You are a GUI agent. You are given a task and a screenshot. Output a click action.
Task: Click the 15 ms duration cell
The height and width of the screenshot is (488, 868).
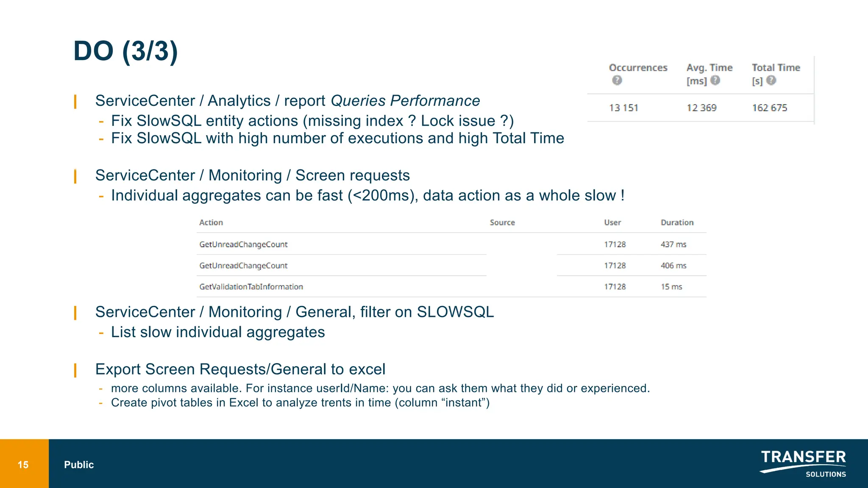coord(671,286)
